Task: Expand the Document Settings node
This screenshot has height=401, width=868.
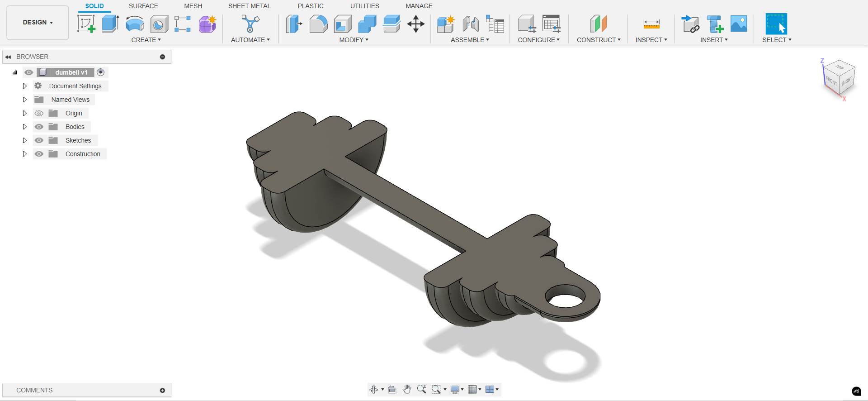Action: (25, 86)
